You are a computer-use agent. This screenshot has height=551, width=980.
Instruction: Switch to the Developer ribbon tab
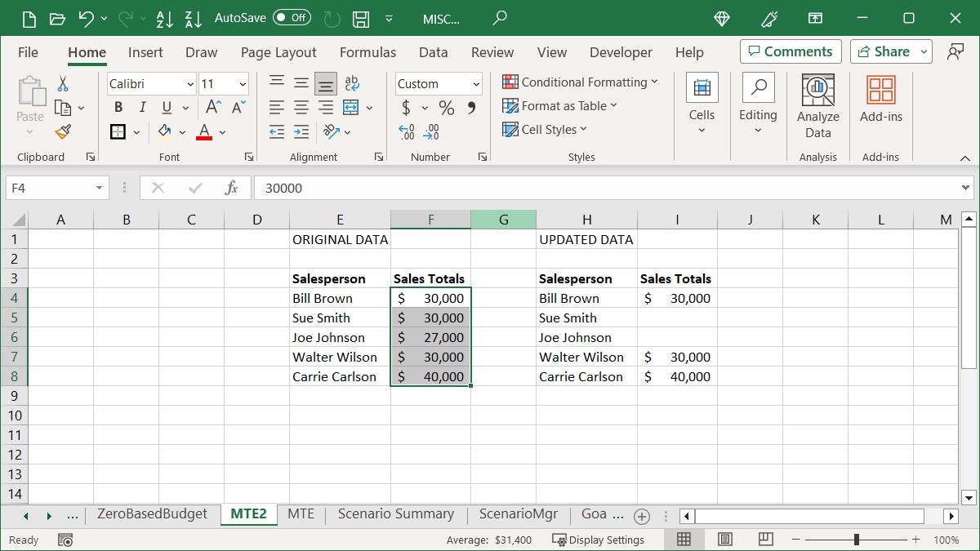point(621,52)
